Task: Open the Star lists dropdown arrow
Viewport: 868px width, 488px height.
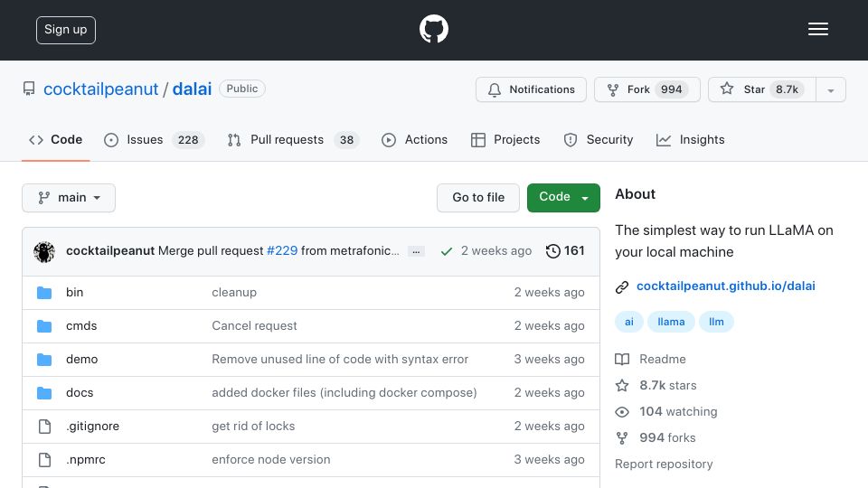Action: pos(830,89)
